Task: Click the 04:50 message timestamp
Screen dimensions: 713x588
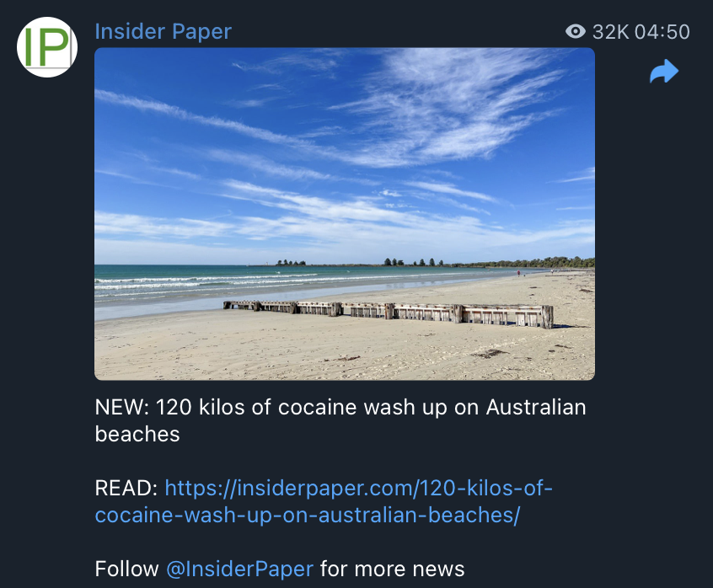Action: click(x=662, y=32)
